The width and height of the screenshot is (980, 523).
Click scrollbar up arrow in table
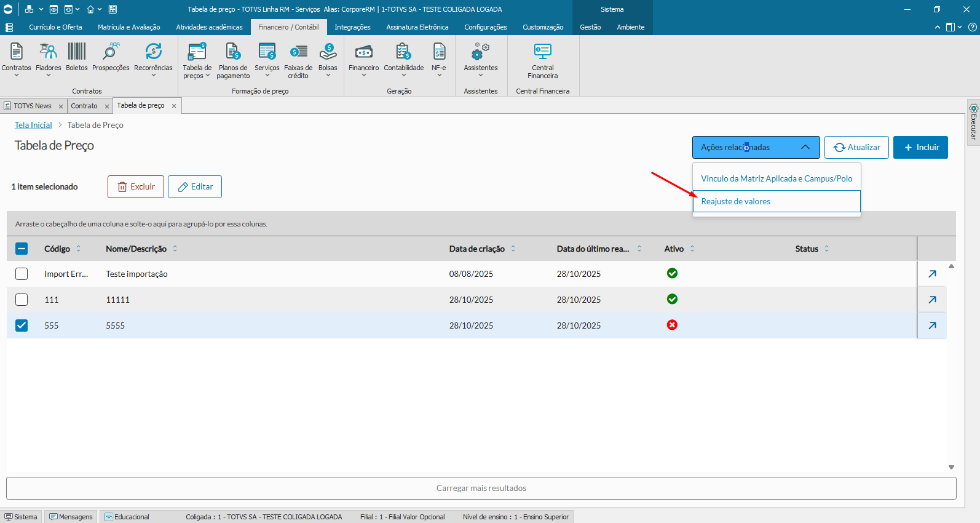tap(951, 266)
